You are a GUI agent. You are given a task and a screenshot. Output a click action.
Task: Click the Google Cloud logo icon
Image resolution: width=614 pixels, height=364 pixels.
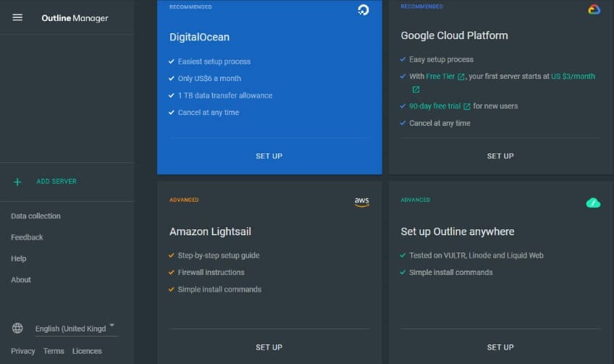coord(594,9)
